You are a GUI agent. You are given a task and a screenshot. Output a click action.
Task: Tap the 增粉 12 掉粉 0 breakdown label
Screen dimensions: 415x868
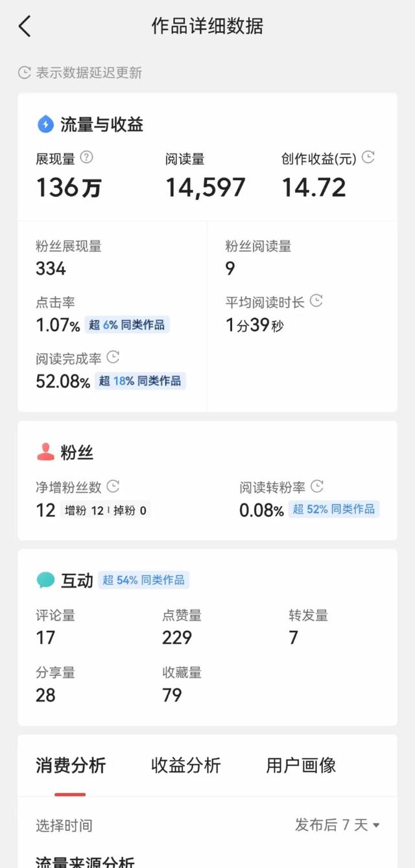click(x=105, y=510)
